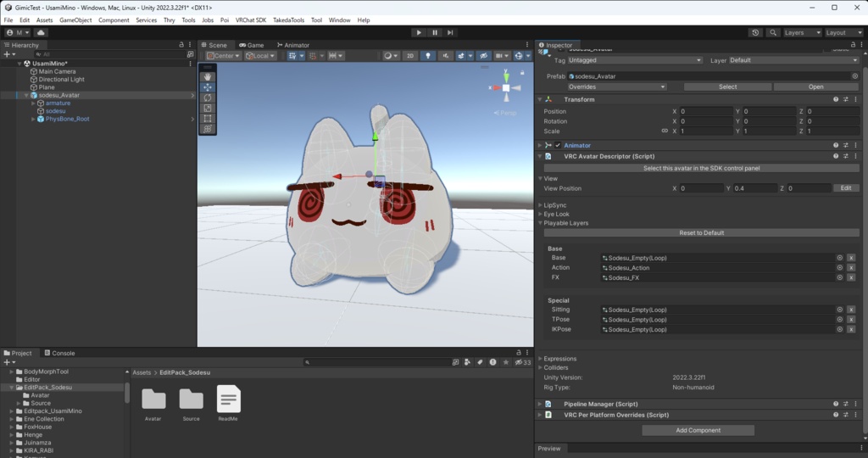The image size is (868, 458).
Task: Click Reset to Default button
Action: (701, 233)
